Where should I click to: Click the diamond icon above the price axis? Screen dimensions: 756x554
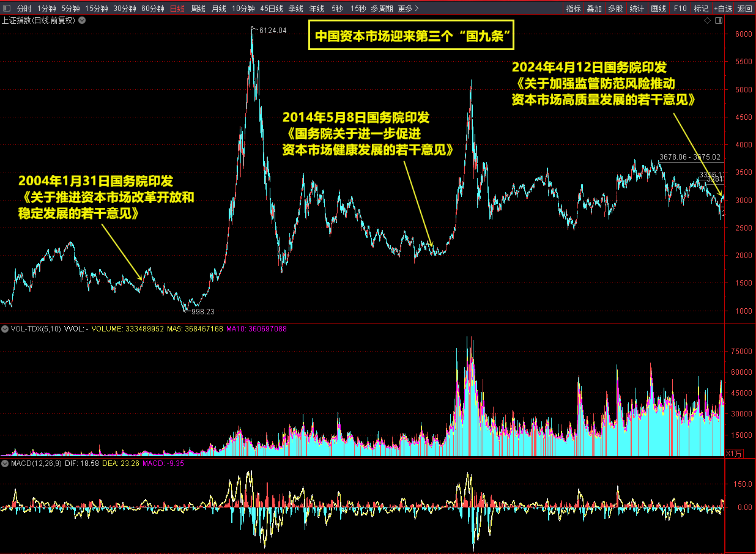pyautogui.click(x=707, y=20)
